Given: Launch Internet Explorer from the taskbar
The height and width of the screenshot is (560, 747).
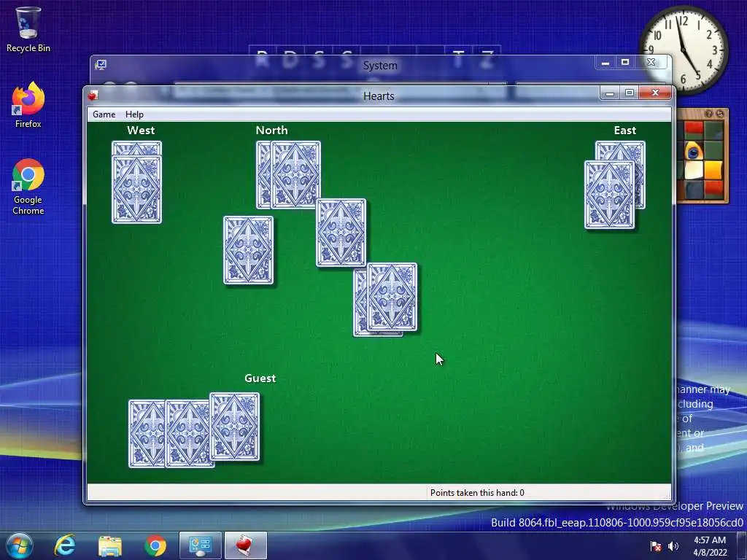Looking at the screenshot, I should point(65,545).
